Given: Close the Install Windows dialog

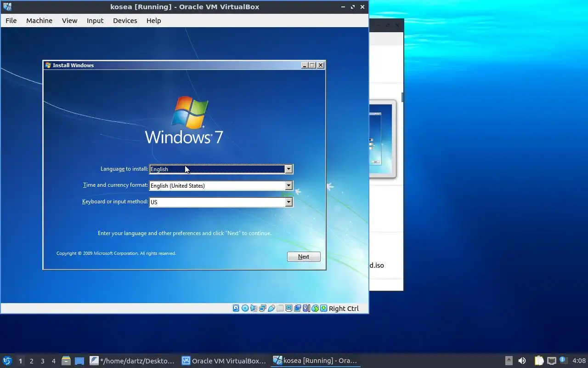Looking at the screenshot, I should coord(321,65).
